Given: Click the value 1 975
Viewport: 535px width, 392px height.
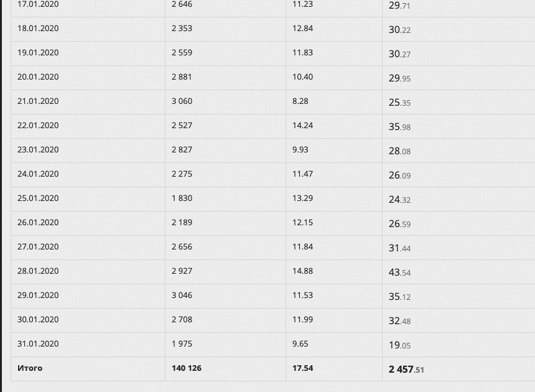Looking at the screenshot, I should pos(182,344).
